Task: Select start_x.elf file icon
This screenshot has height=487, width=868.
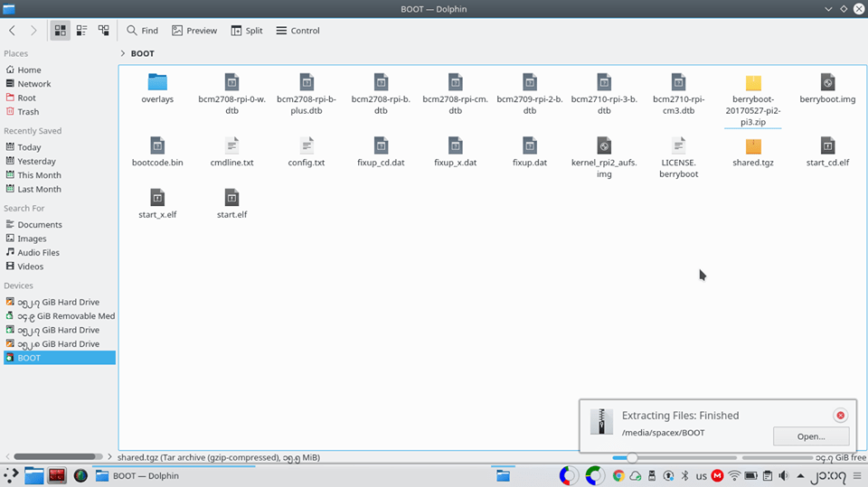Action: [x=157, y=198]
